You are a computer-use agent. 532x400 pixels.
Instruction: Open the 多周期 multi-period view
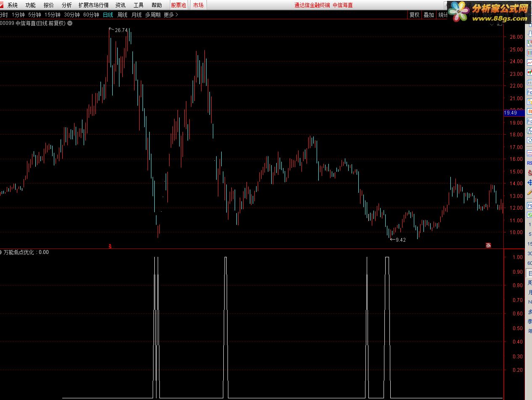coord(153,15)
